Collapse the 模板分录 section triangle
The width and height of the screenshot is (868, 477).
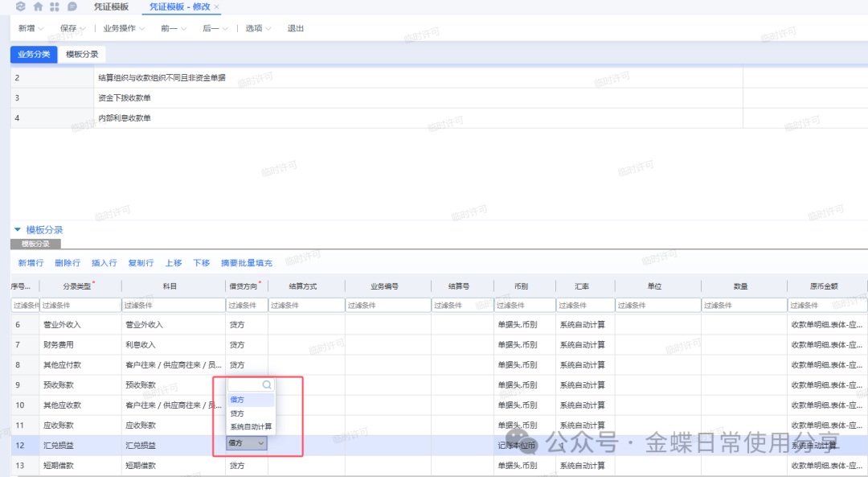pyautogui.click(x=18, y=230)
